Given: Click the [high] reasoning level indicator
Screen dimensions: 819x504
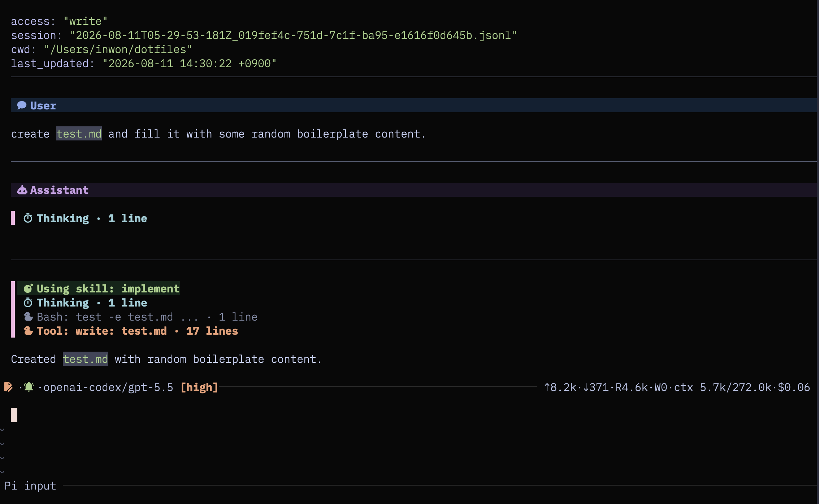Looking at the screenshot, I should tap(199, 387).
